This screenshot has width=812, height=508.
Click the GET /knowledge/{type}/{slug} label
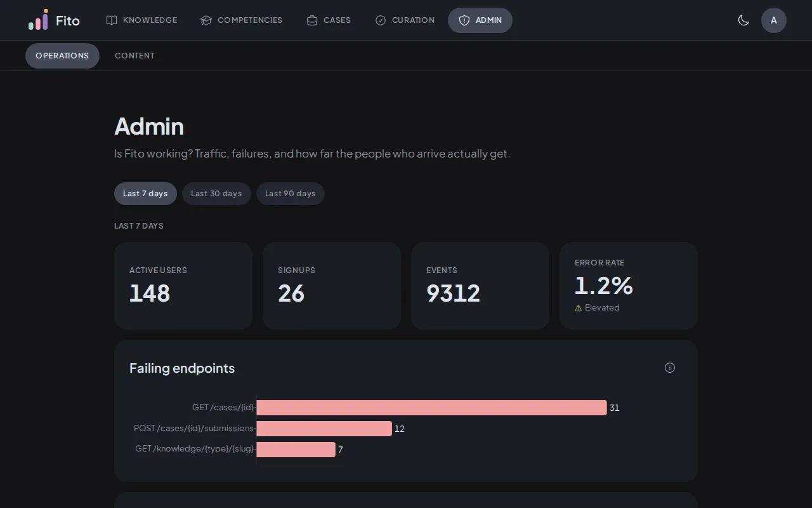click(x=194, y=449)
